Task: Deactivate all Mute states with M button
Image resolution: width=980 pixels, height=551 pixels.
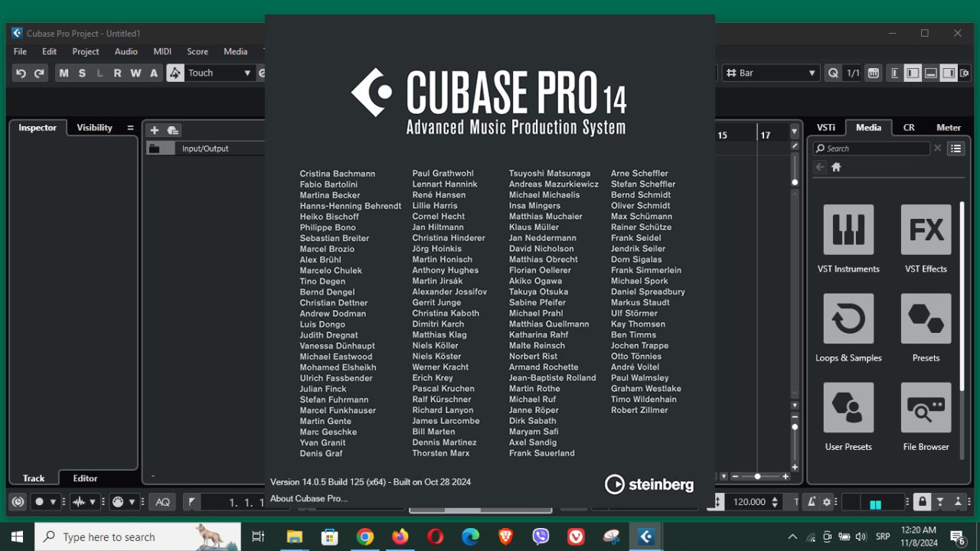Action: pyautogui.click(x=64, y=73)
